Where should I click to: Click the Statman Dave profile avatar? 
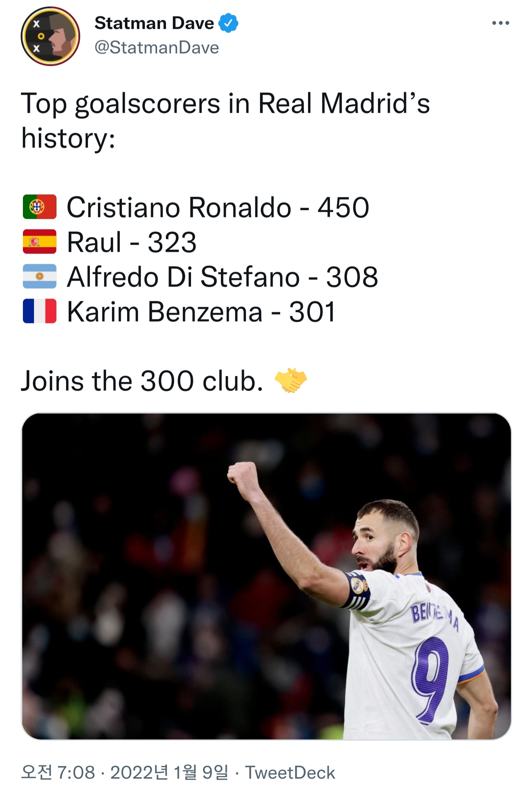pyautogui.click(x=50, y=36)
